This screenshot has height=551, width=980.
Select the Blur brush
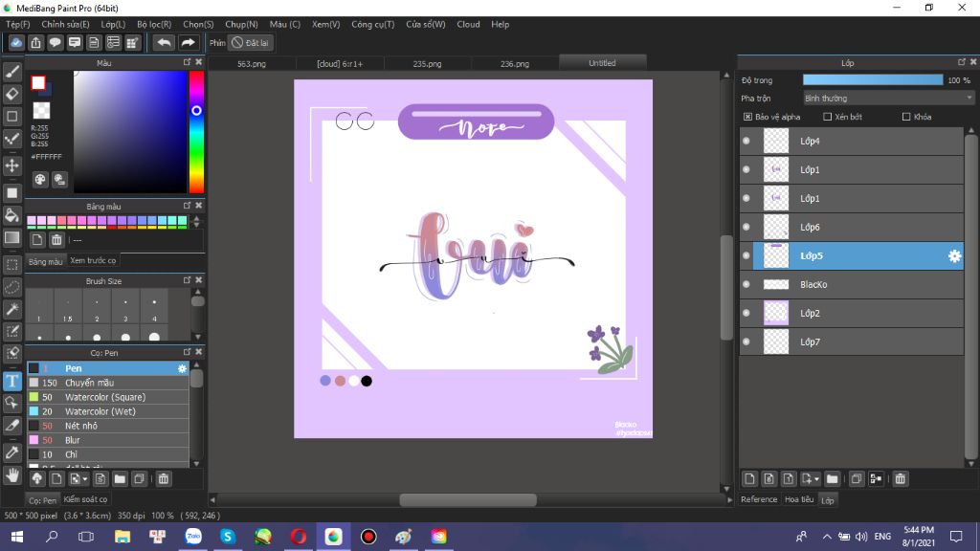[107, 440]
